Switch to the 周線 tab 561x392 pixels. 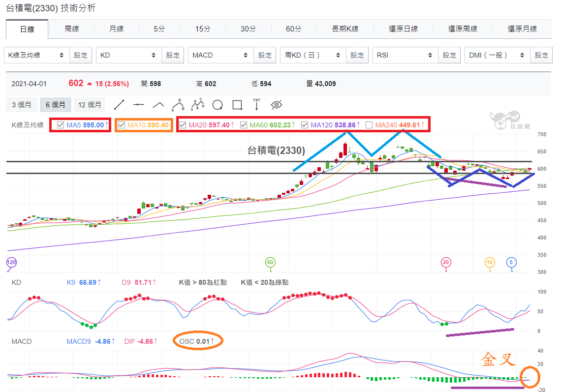(71, 29)
